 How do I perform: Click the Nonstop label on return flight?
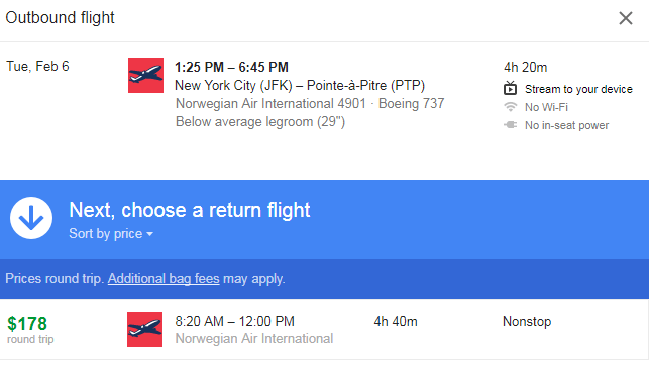point(527,321)
